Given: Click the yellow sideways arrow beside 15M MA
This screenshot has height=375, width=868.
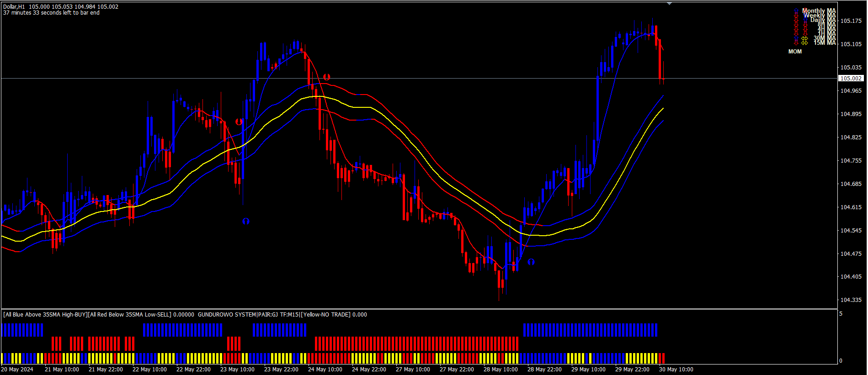Looking at the screenshot, I should point(804,42).
